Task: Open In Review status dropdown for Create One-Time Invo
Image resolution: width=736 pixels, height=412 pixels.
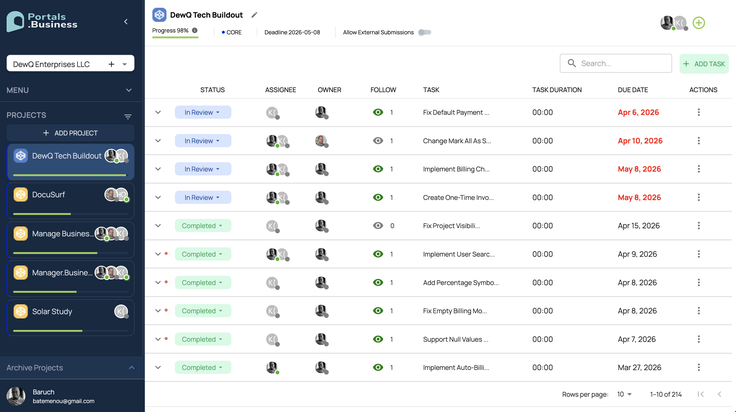Action: (x=203, y=198)
